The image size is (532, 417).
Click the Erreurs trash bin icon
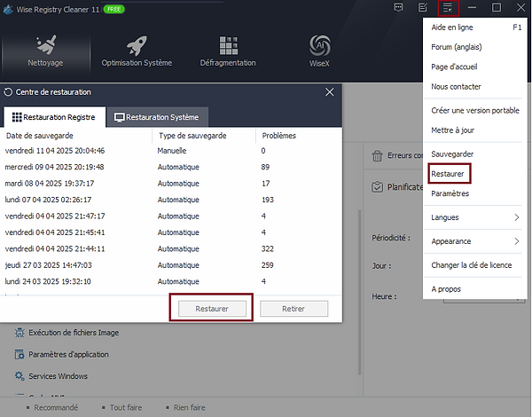click(x=378, y=156)
